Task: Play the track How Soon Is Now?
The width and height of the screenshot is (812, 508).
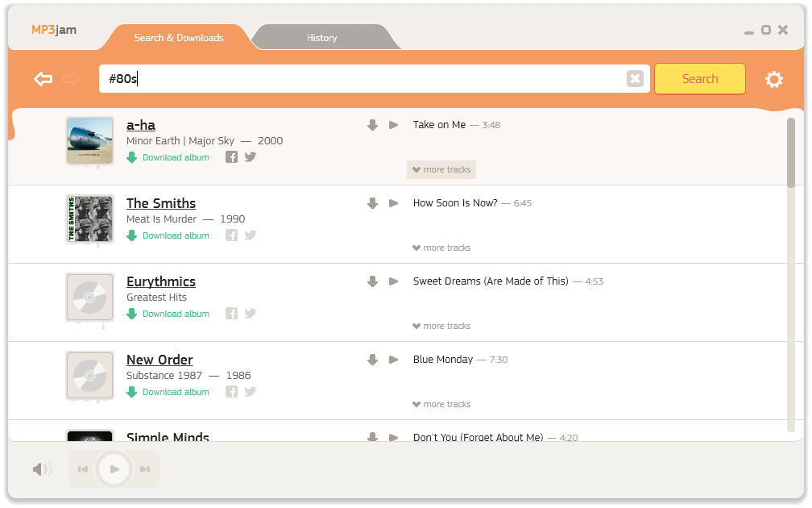Action: pyautogui.click(x=393, y=203)
